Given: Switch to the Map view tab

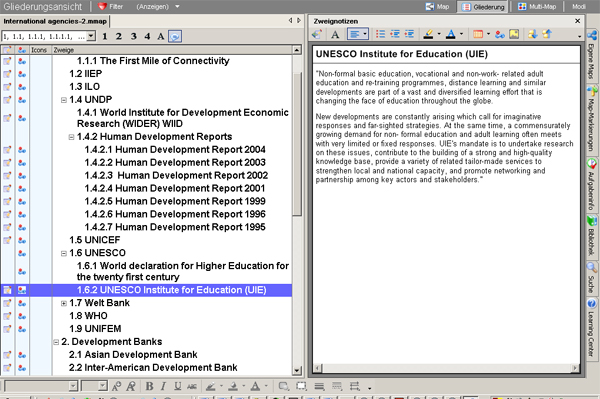Looking at the screenshot, I should (438, 7).
